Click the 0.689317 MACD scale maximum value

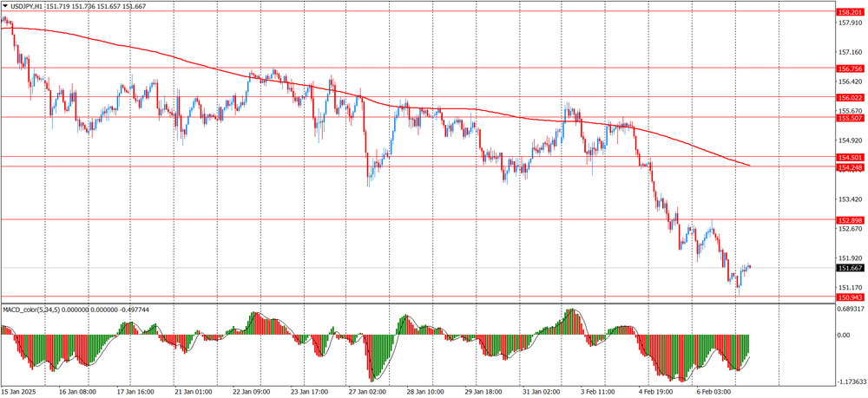point(850,309)
